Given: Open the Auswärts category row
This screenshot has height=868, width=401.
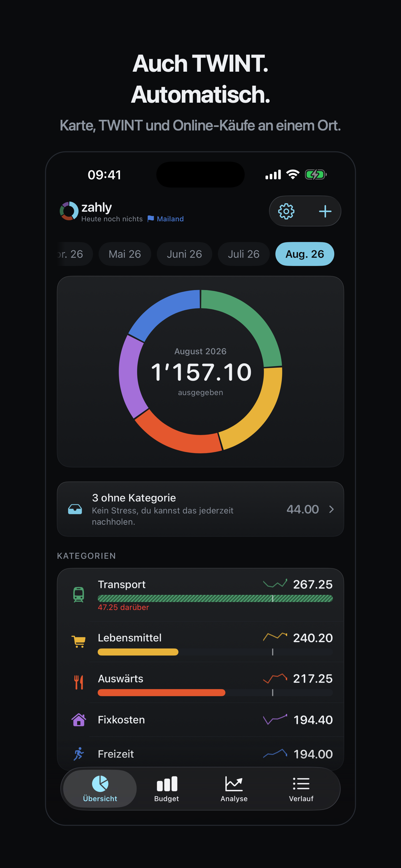Looking at the screenshot, I should (x=200, y=682).
